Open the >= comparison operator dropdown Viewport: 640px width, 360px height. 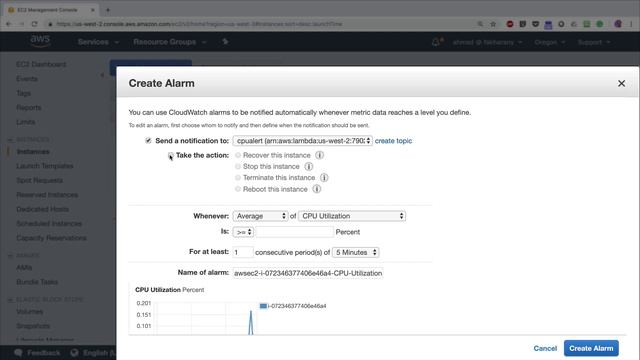pos(243,232)
